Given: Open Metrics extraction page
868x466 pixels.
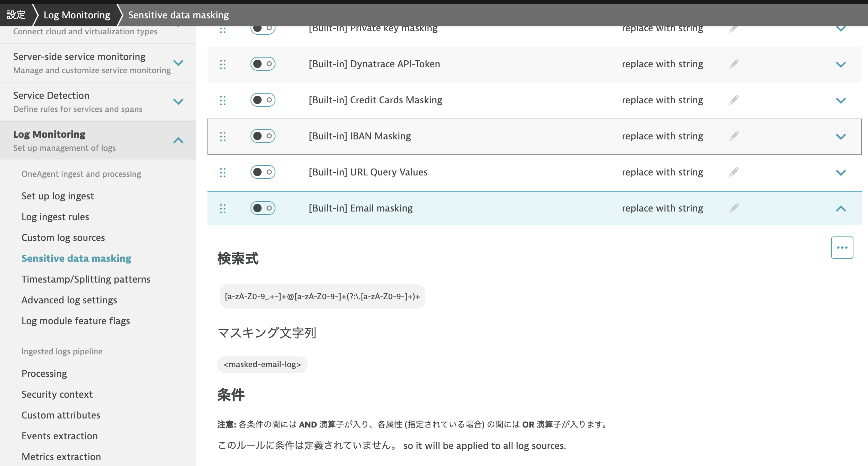Looking at the screenshot, I should pyautogui.click(x=61, y=457).
